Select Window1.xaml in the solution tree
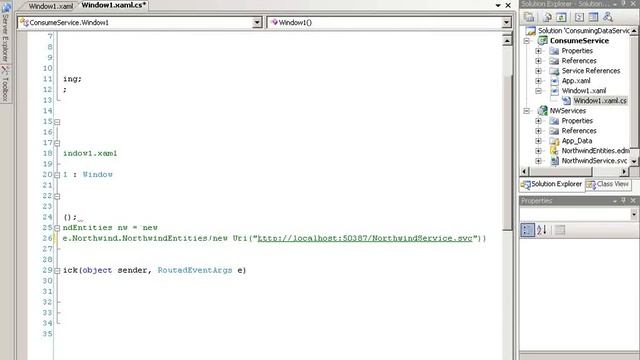 584,91
